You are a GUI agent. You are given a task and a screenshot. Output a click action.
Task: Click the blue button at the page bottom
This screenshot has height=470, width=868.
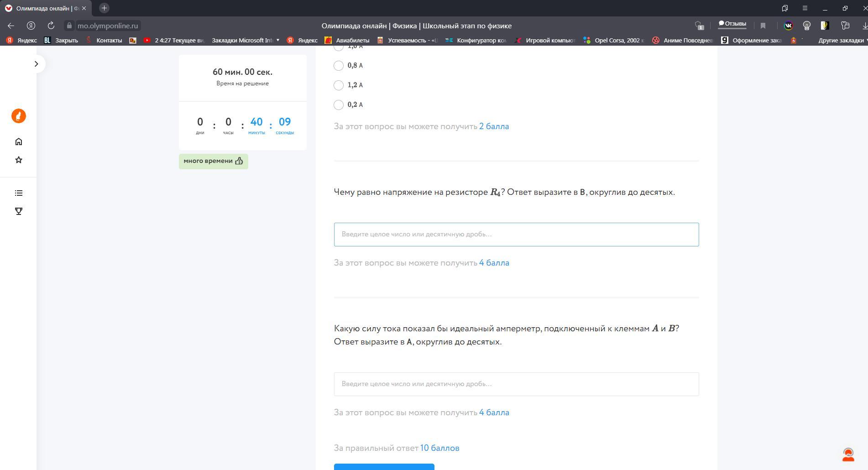[384, 467]
